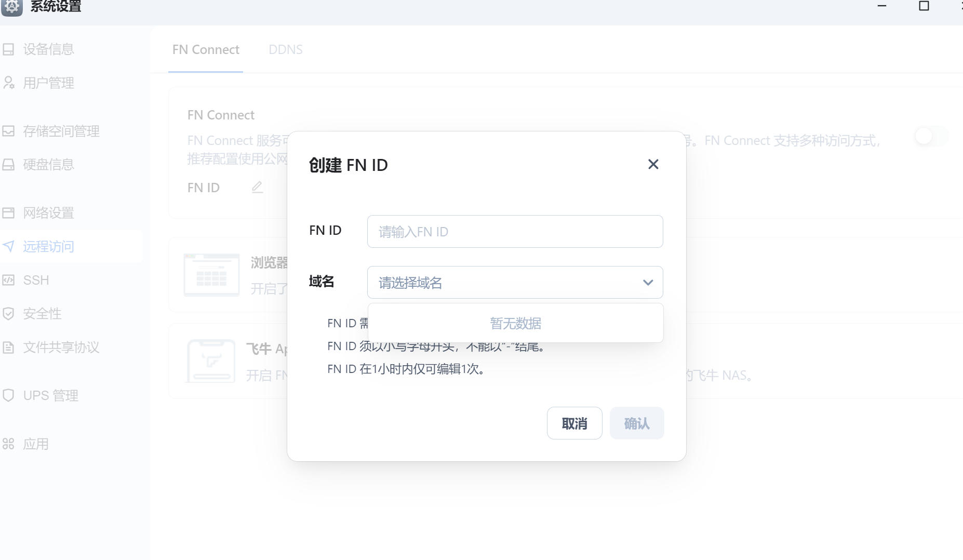Select the FN Connect tab
This screenshot has width=963, height=560.
coord(206,49)
